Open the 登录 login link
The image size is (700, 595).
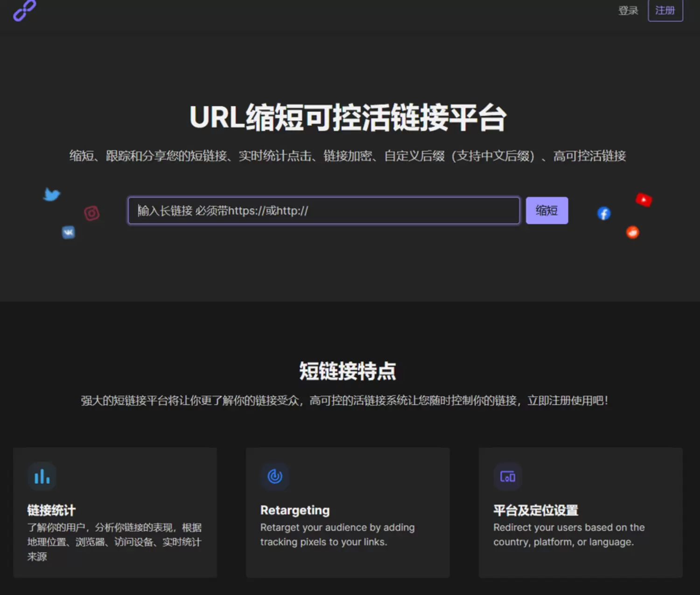tap(628, 10)
